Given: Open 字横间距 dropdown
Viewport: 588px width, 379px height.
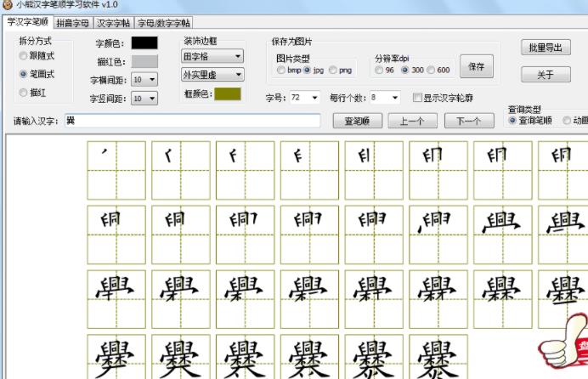Looking at the screenshot, I should [x=144, y=80].
